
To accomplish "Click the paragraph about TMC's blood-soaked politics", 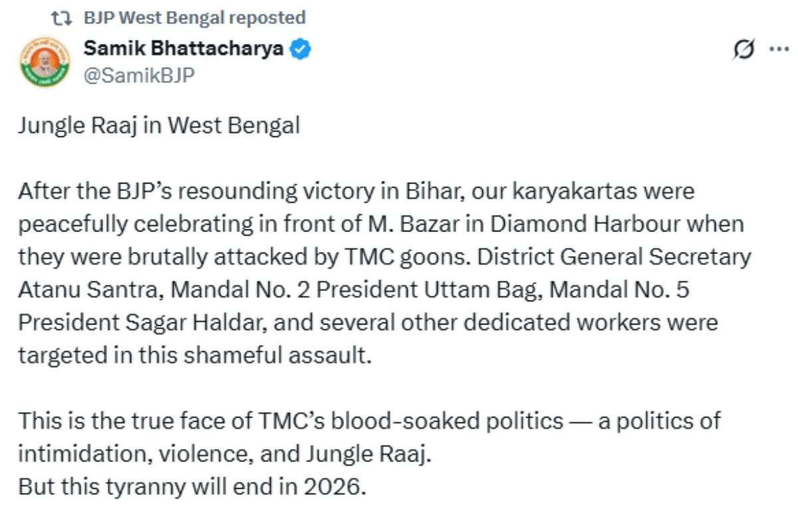I will click(368, 420).
